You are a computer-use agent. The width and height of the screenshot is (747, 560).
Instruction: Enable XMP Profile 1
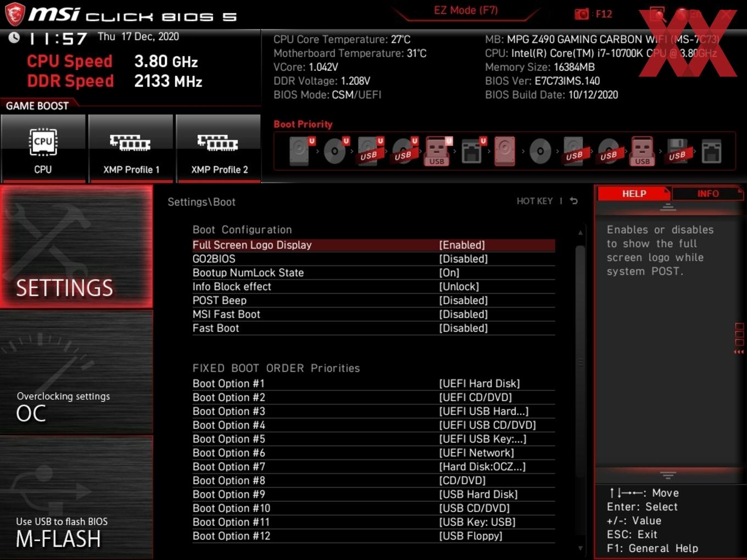click(131, 148)
